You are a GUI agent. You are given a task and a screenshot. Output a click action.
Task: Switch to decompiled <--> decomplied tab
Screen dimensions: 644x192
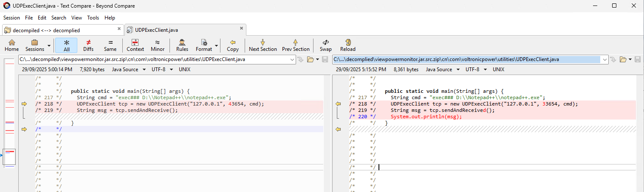coord(46,30)
